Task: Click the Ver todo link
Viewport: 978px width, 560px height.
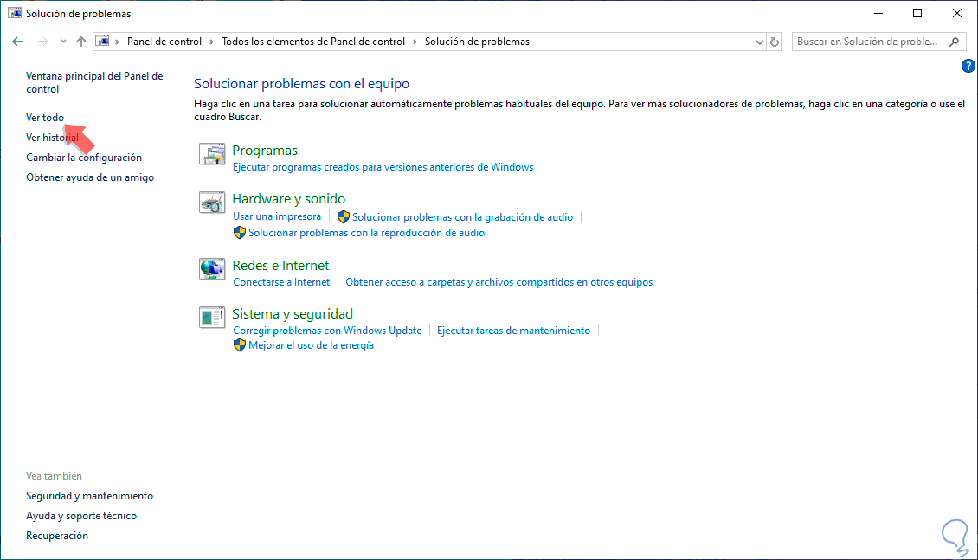Action: (x=45, y=117)
